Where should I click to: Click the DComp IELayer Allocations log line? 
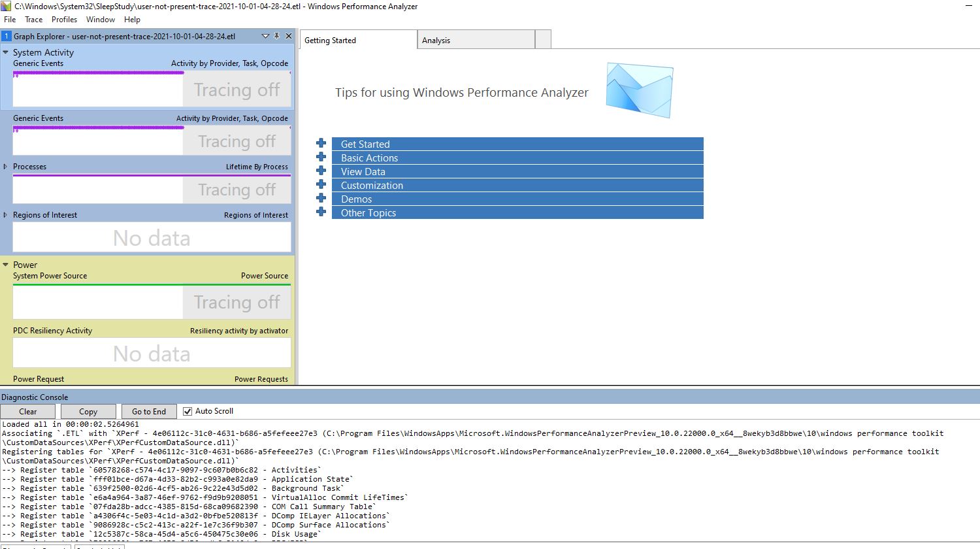coord(195,516)
